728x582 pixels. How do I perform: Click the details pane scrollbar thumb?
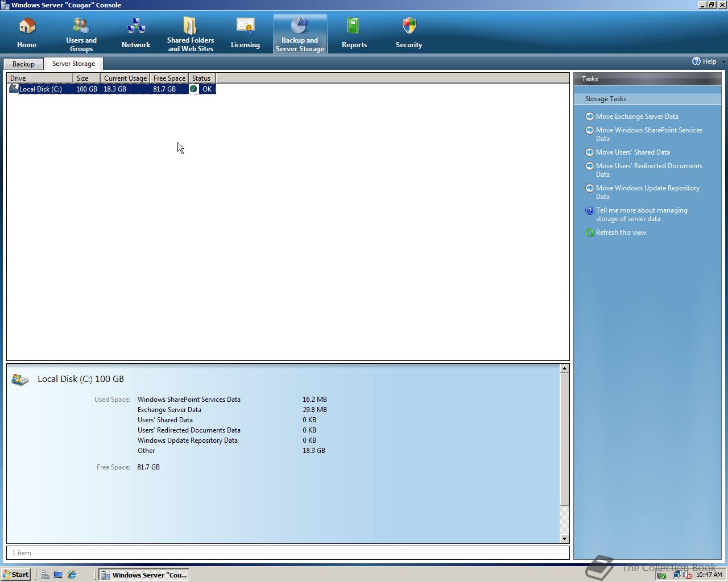point(564,439)
